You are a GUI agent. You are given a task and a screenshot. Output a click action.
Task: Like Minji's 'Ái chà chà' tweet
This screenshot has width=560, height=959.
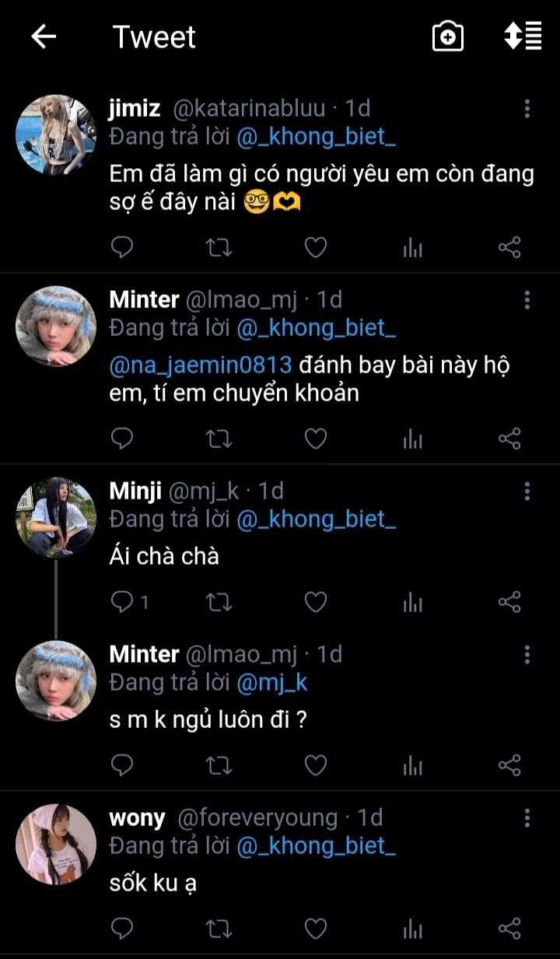(315, 602)
